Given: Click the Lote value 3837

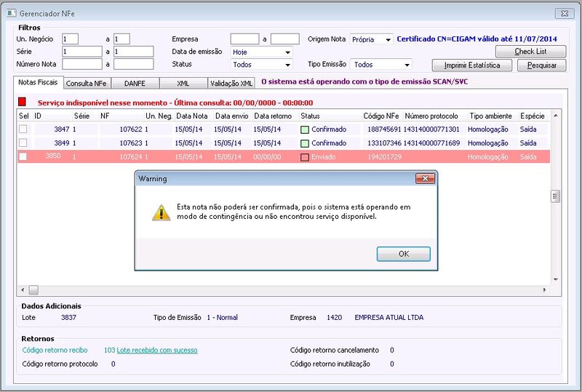Looking at the screenshot, I should point(68,317).
